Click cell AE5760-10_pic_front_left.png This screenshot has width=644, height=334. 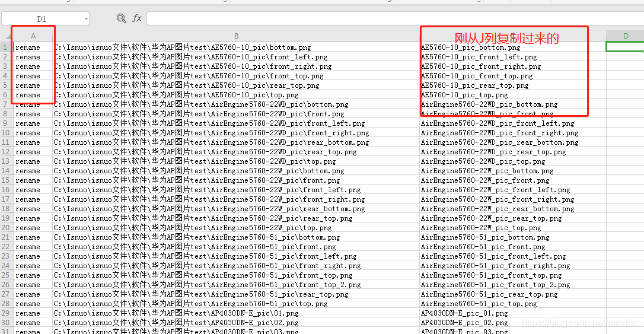513,57
